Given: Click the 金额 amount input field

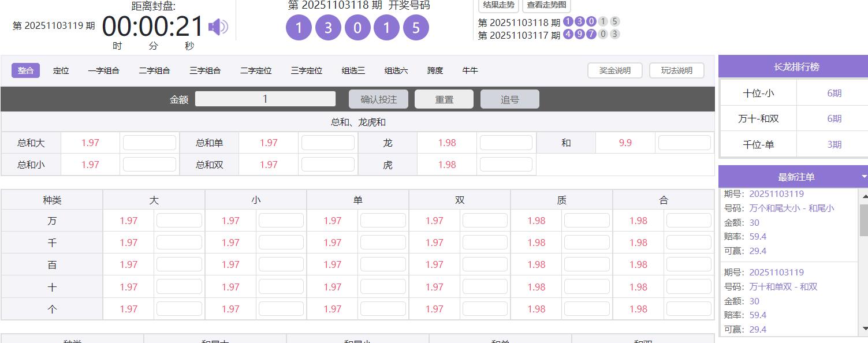Looking at the screenshot, I should 265,99.
